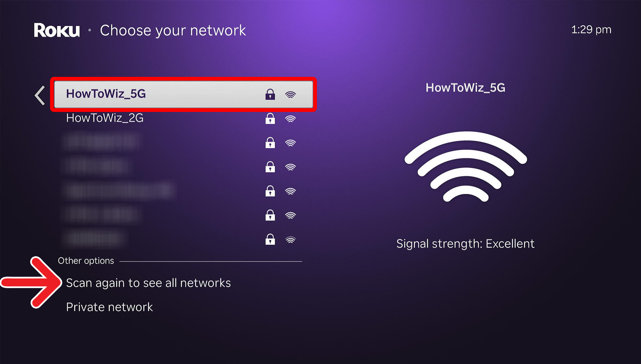The image size is (641, 364).
Task: Click the weak Wi-Fi icon on last network row
Action: (x=290, y=240)
